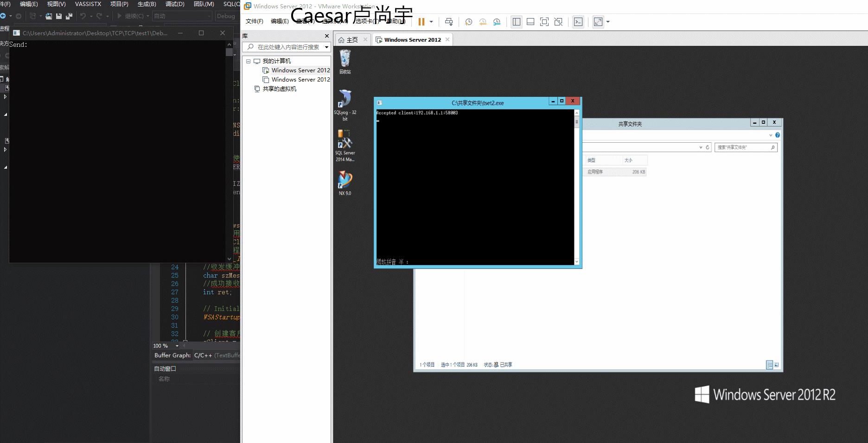
Task: Open the VMware 文件(F) menu
Action: [x=254, y=21]
